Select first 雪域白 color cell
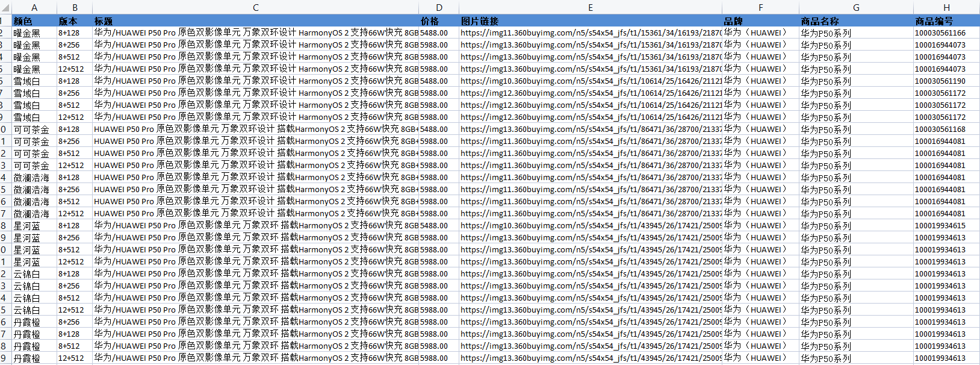 (x=34, y=81)
